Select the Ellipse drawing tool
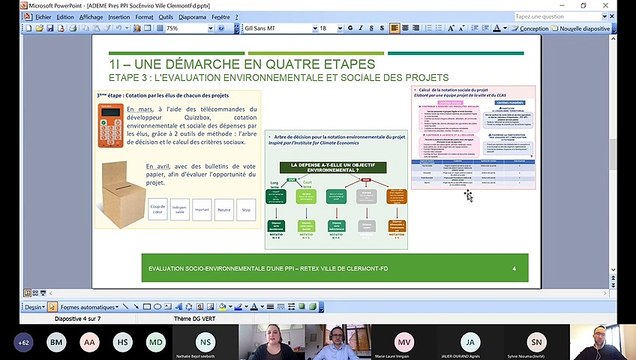 [x=157, y=307]
